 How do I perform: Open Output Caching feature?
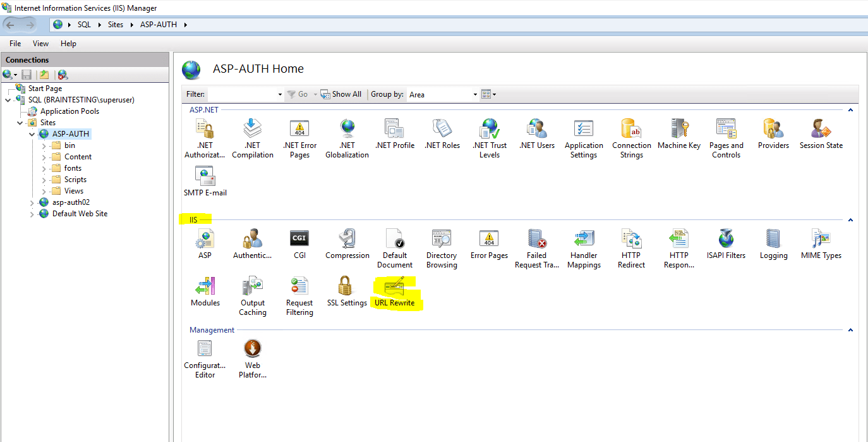pyautogui.click(x=253, y=296)
